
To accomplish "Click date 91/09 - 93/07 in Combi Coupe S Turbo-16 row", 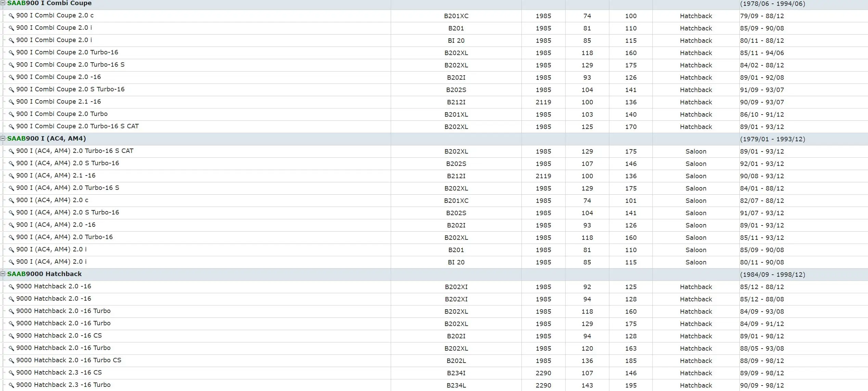I will tap(762, 90).
